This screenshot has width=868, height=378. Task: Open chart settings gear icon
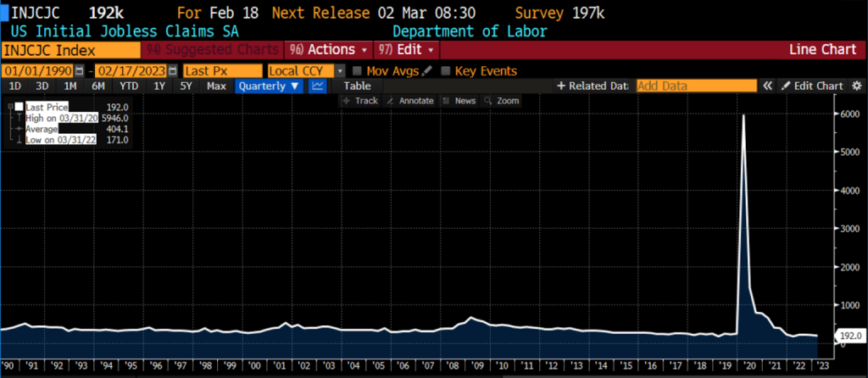pos(856,86)
